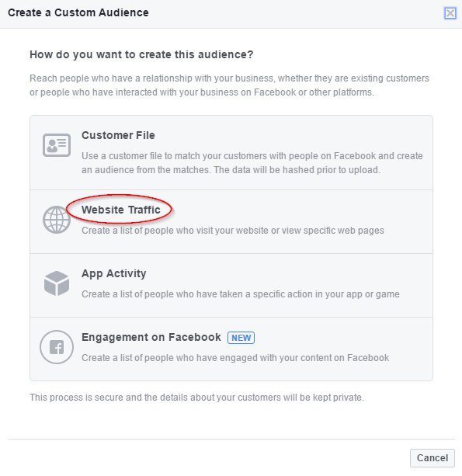Select the Customer File option title
462x476 pixels.
(118, 135)
